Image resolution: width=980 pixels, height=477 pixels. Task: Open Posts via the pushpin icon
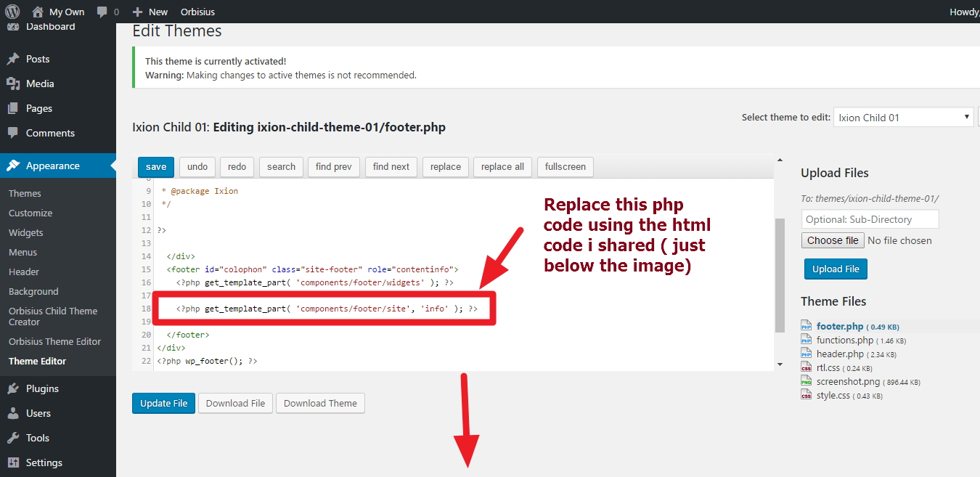coord(13,59)
